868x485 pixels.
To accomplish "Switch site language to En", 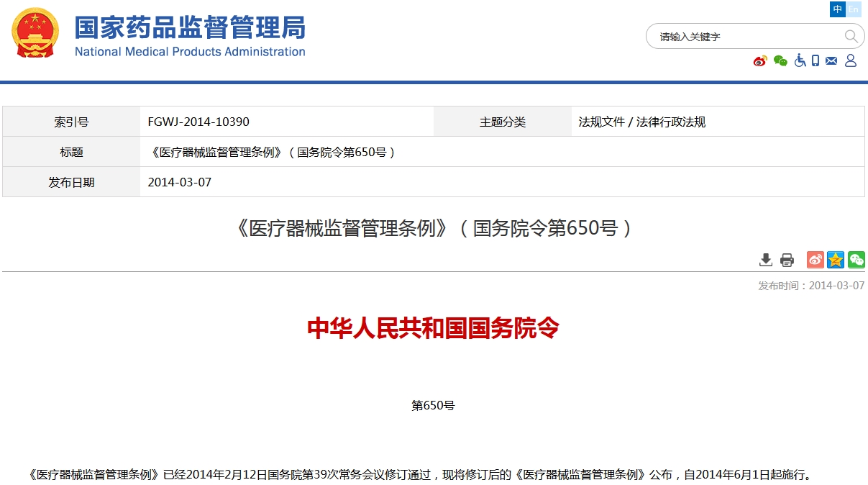I will click(852, 9).
